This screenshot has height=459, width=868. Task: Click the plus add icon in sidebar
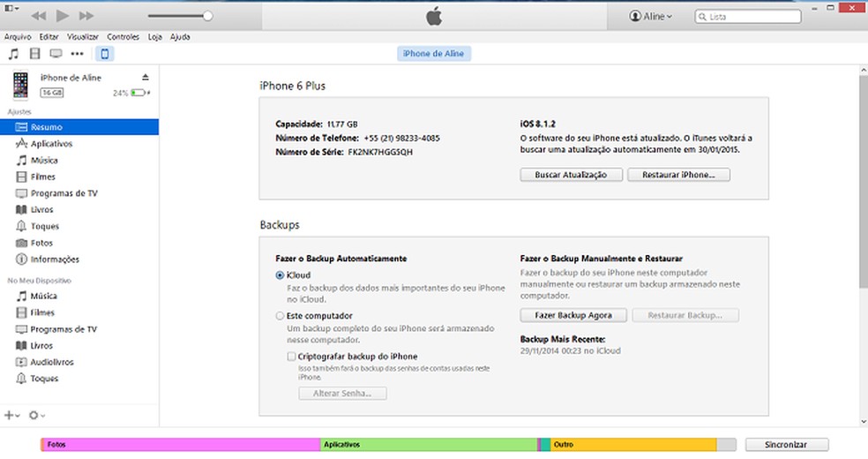tap(11, 414)
